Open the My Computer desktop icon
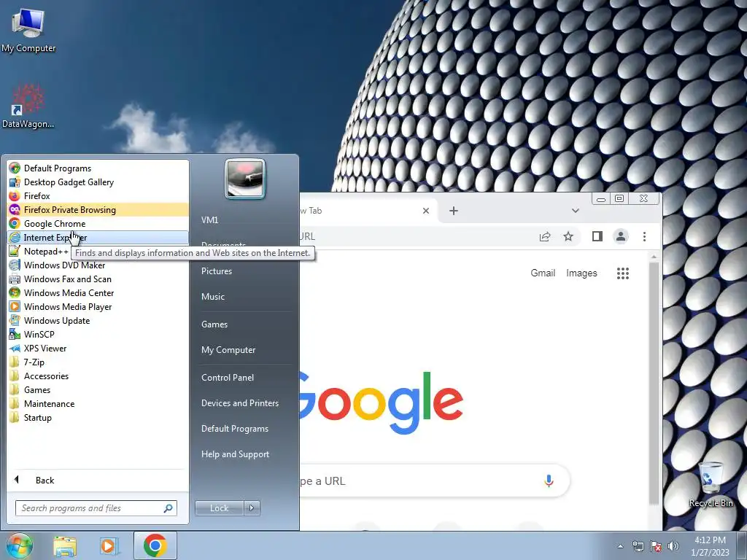Screen dimensions: 747x560 [28, 29]
